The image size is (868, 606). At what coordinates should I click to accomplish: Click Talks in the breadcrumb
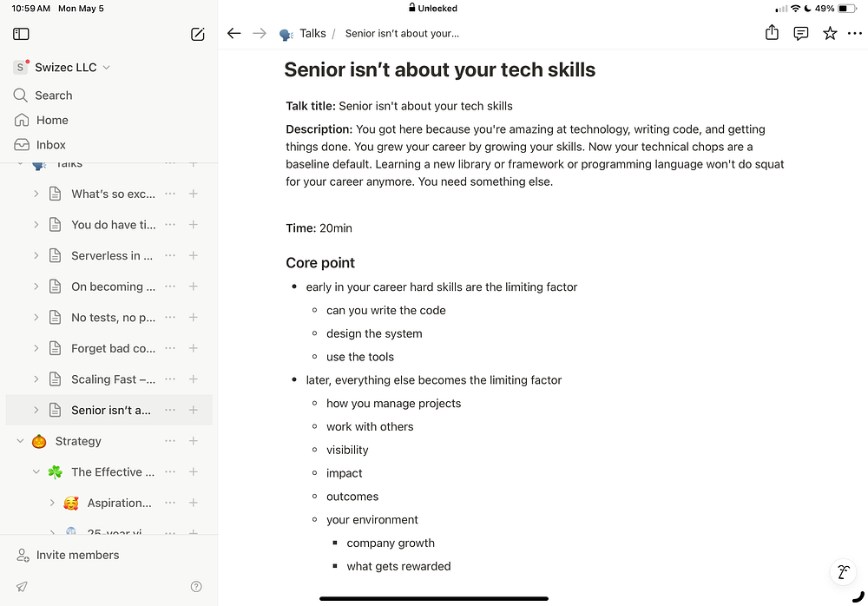pyautogui.click(x=312, y=33)
